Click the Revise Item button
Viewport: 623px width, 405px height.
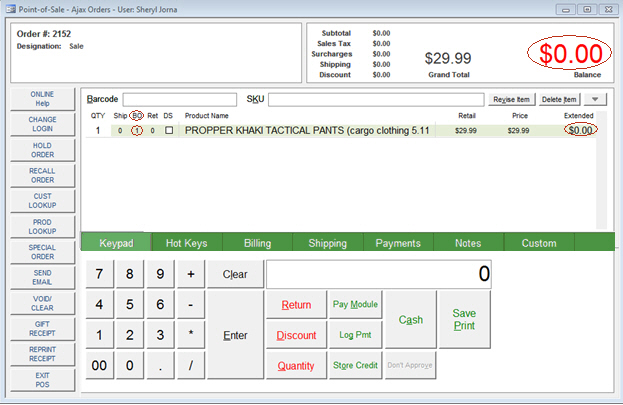pyautogui.click(x=511, y=99)
